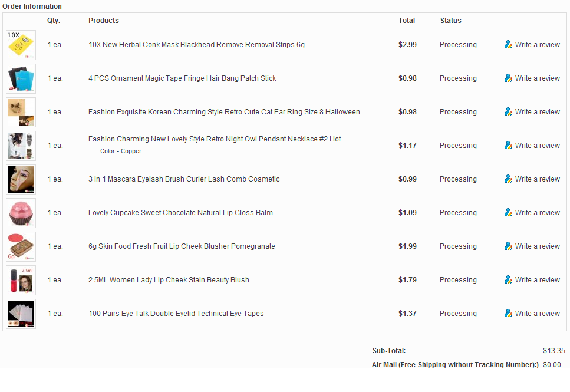Open the Cupcake Lip Gloss Balm thumbnail
The height and width of the screenshot is (392, 570).
point(21,213)
